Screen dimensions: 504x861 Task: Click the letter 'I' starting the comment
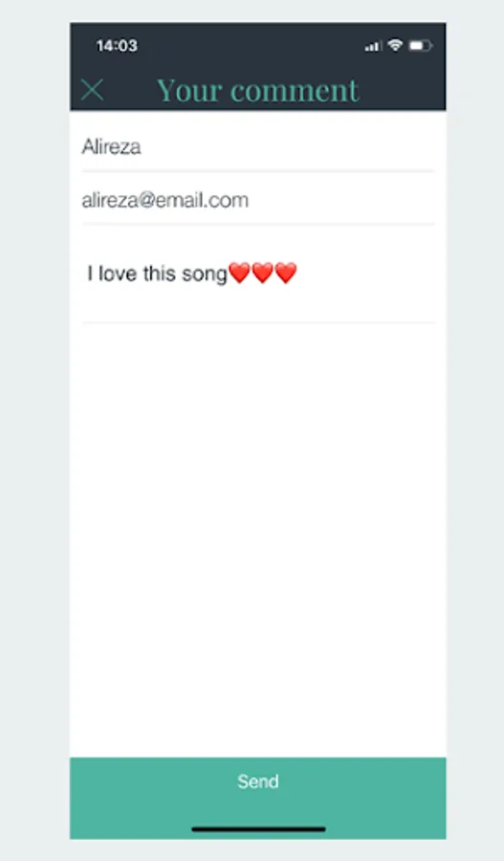90,273
